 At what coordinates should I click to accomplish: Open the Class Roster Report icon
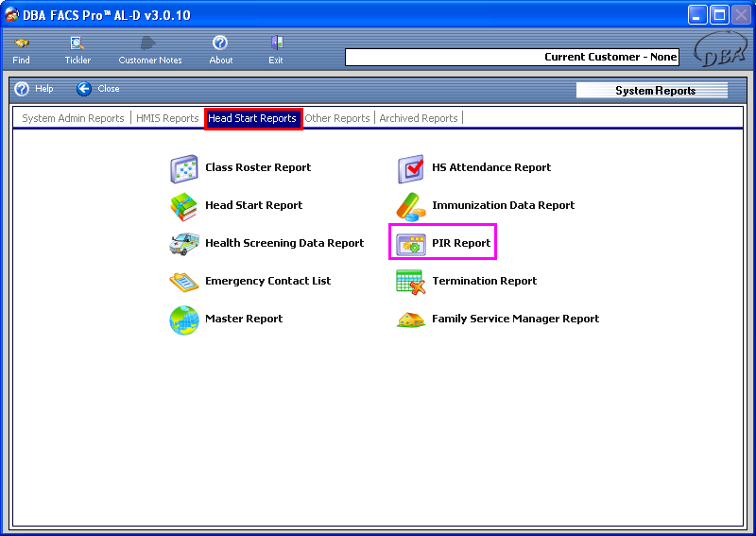point(183,168)
